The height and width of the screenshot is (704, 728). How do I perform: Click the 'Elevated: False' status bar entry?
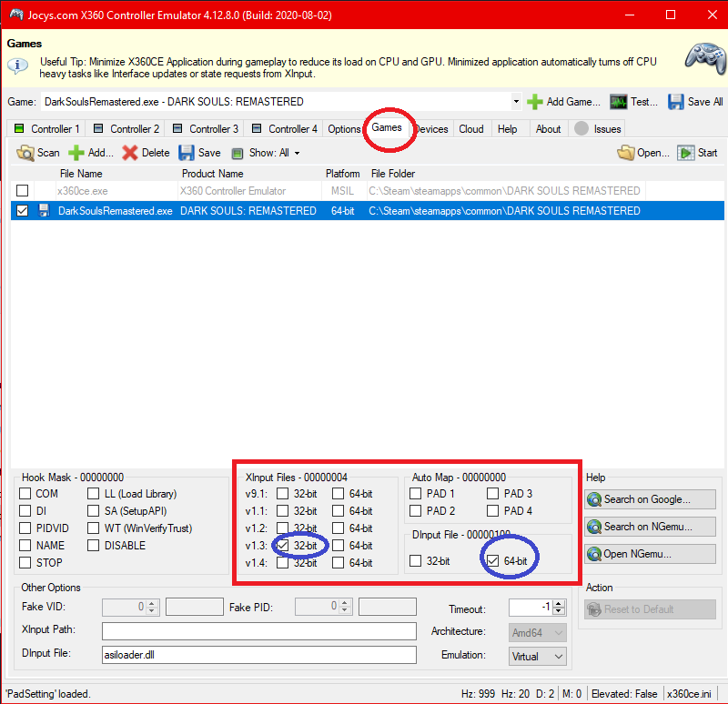[x=624, y=694]
